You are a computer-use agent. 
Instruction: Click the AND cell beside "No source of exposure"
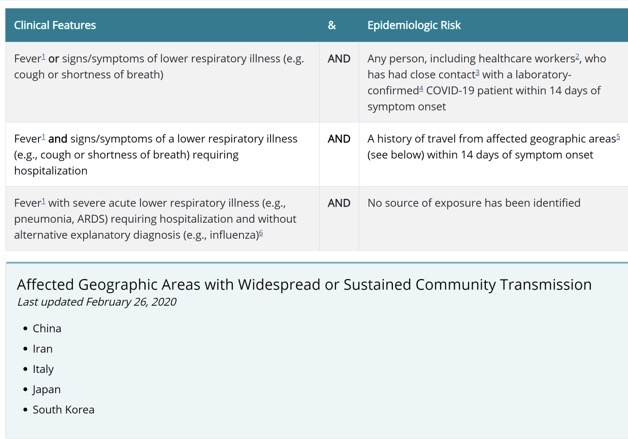[339, 219]
